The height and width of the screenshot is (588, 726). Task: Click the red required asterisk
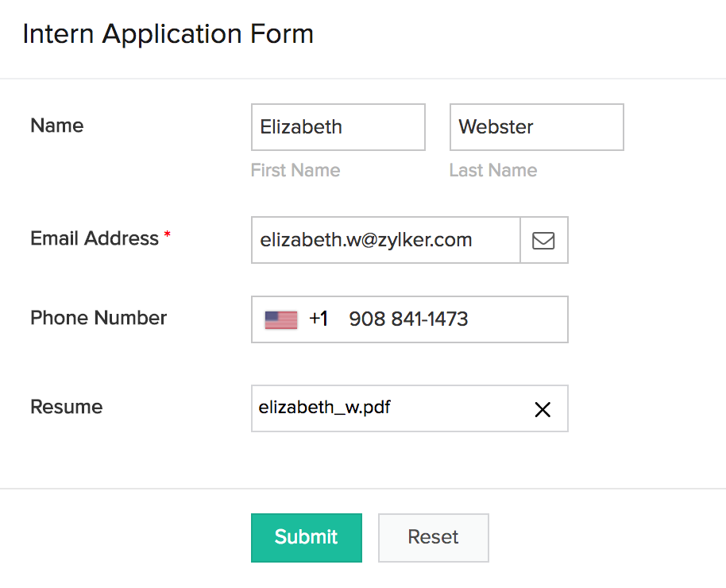pos(168,236)
